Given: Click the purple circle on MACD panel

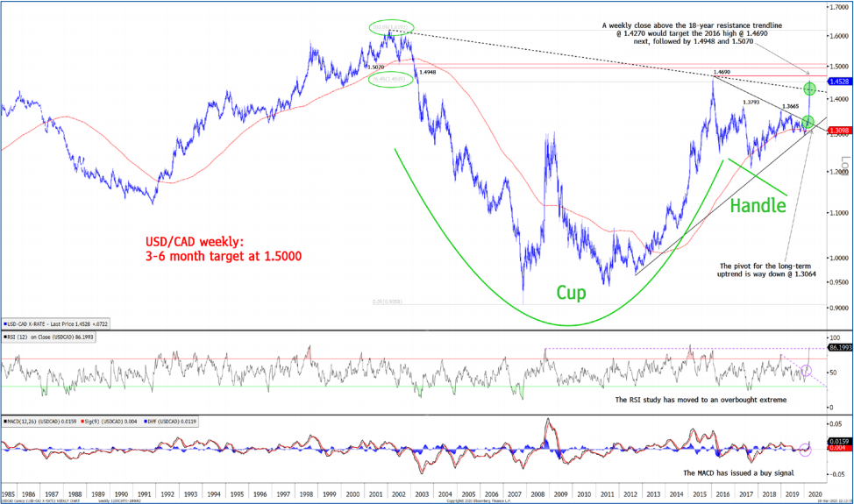Looking at the screenshot, I should 806,449.
